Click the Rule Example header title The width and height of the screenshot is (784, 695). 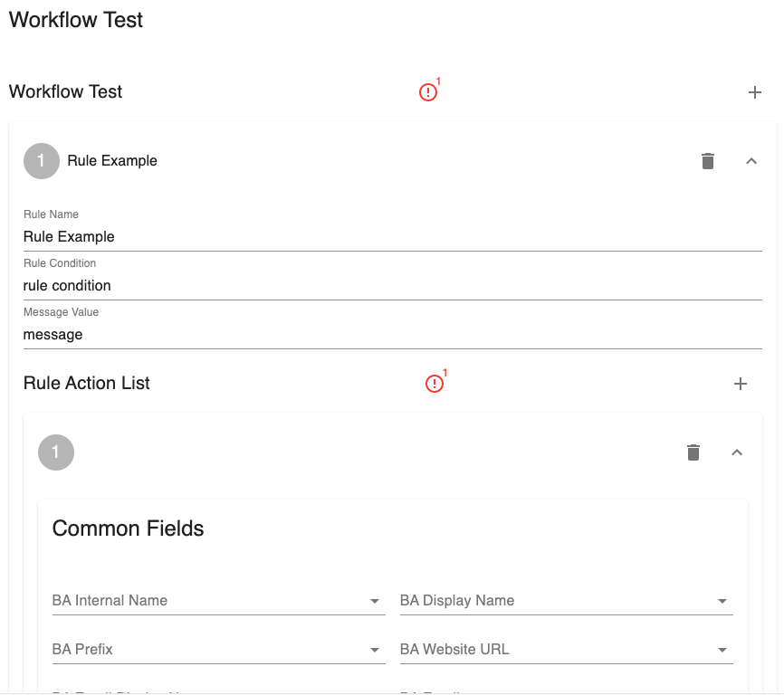pyautogui.click(x=112, y=161)
